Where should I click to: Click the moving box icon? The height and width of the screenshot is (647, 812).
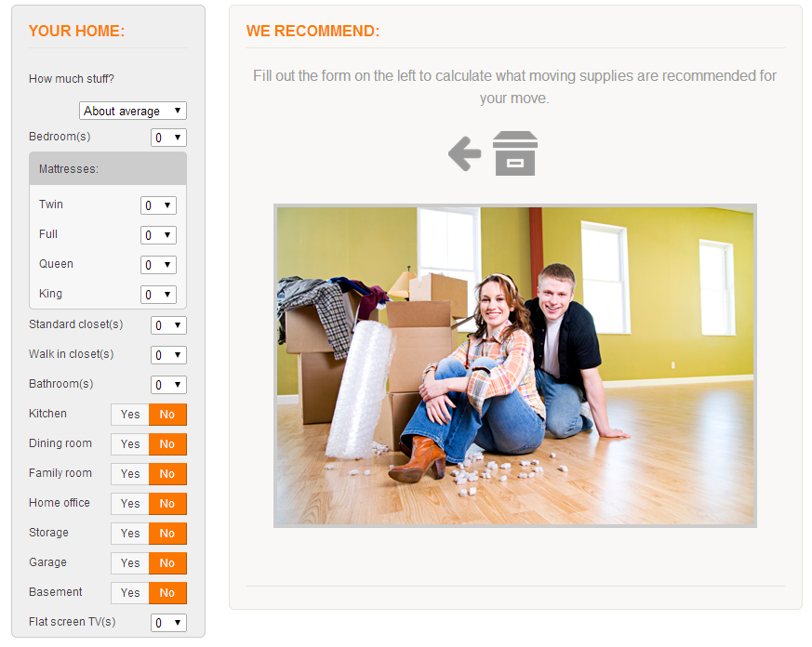pos(515,153)
